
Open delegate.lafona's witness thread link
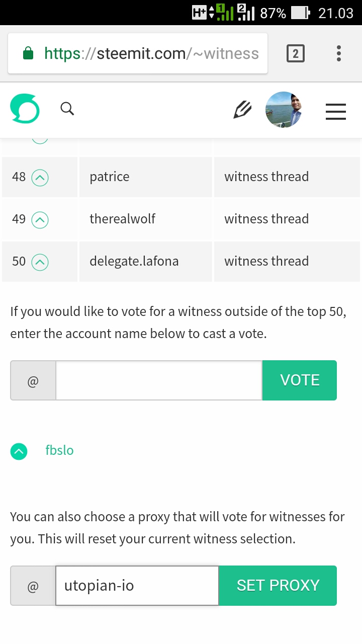click(266, 261)
